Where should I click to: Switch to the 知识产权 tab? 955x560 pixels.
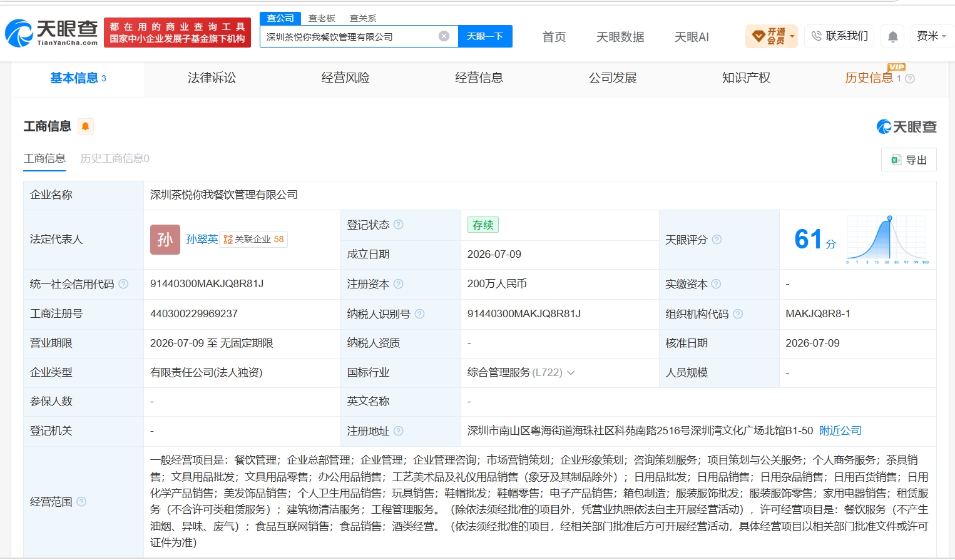746,78
